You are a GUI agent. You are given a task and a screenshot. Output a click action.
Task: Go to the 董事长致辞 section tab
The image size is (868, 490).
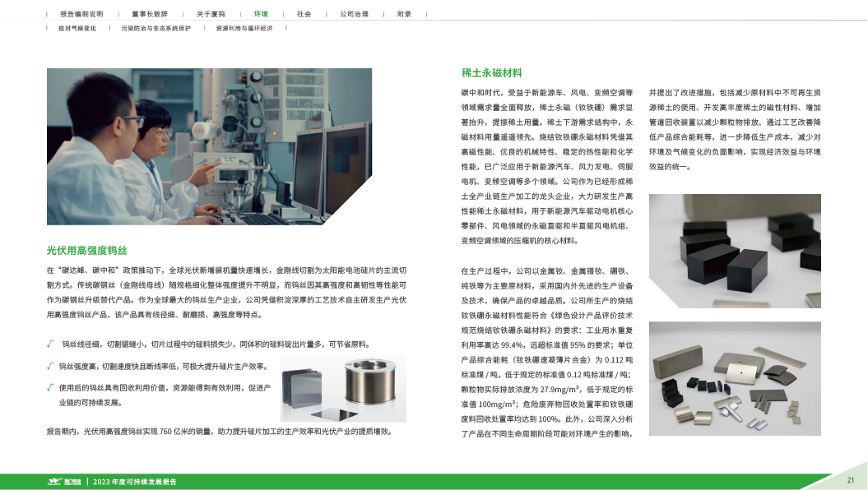[149, 15]
